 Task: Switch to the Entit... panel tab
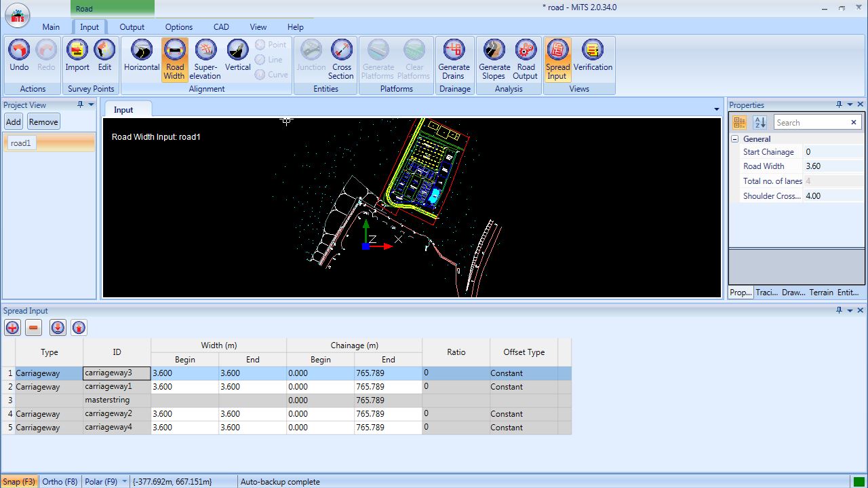tap(848, 293)
